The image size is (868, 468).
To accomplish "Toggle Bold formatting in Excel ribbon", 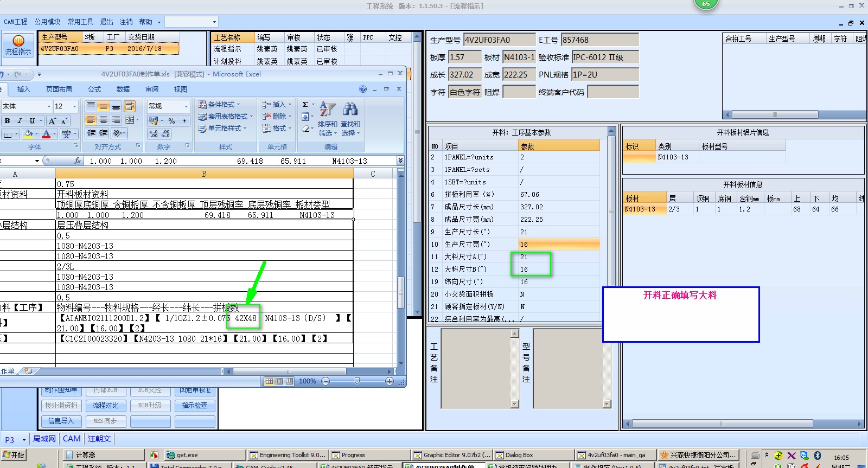I will click(8, 121).
